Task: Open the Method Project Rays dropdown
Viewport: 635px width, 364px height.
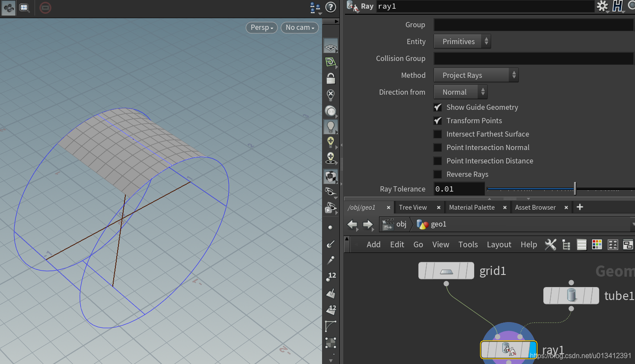Action: coord(476,75)
